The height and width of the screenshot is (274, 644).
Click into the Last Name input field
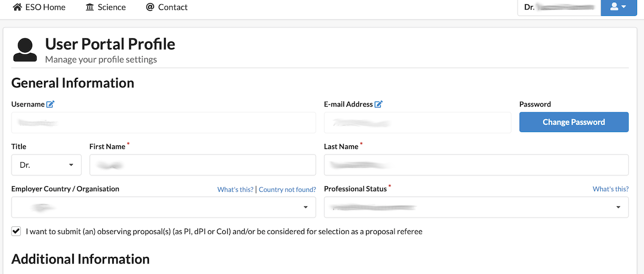pyautogui.click(x=476, y=165)
